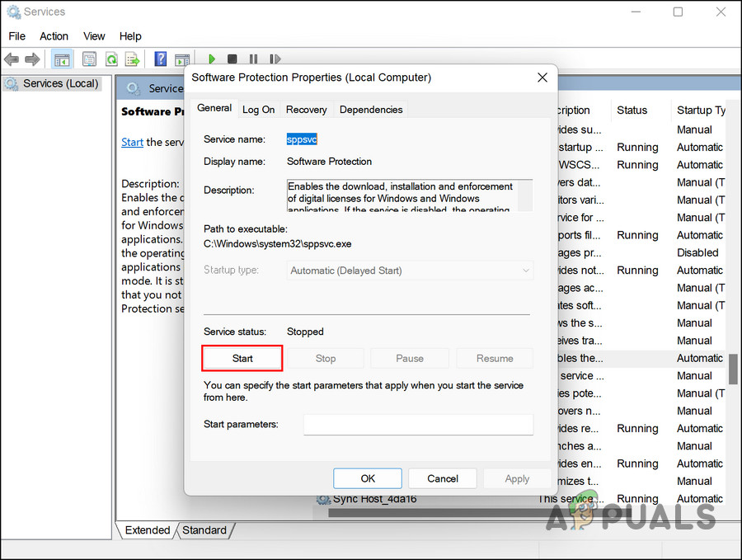Click the Description text box scrollbar
742x560 pixels.
(x=525, y=195)
